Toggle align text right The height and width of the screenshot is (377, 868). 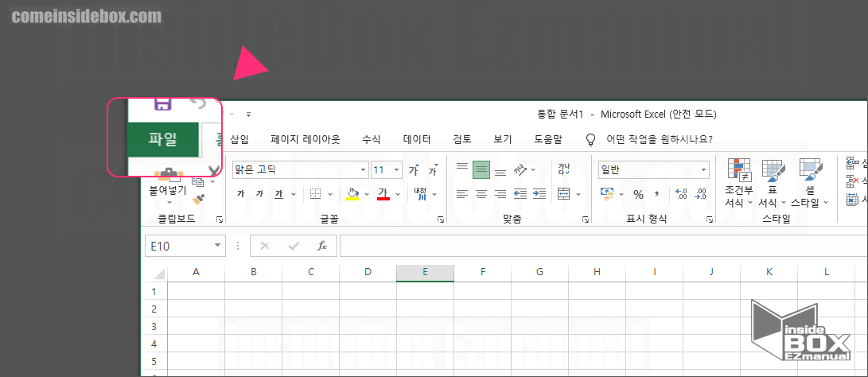pyautogui.click(x=500, y=194)
